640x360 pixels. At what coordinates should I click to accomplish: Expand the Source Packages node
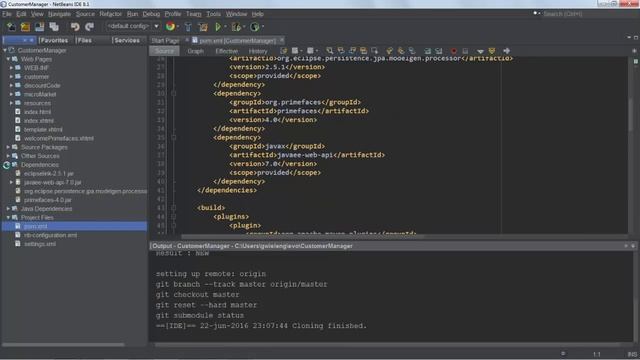[x=8, y=147]
